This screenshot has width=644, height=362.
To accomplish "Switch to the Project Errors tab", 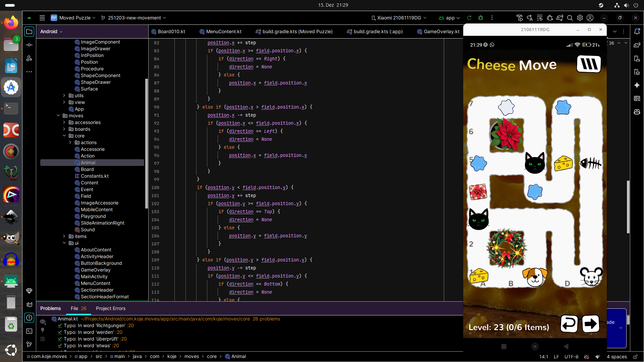I will (110, 308).
